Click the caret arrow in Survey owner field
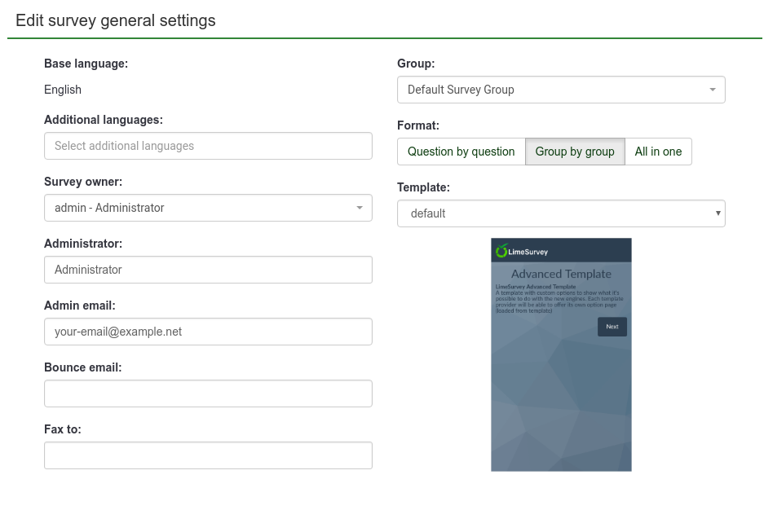The height and width of the screenshot is (532, 764). [360, 208]
